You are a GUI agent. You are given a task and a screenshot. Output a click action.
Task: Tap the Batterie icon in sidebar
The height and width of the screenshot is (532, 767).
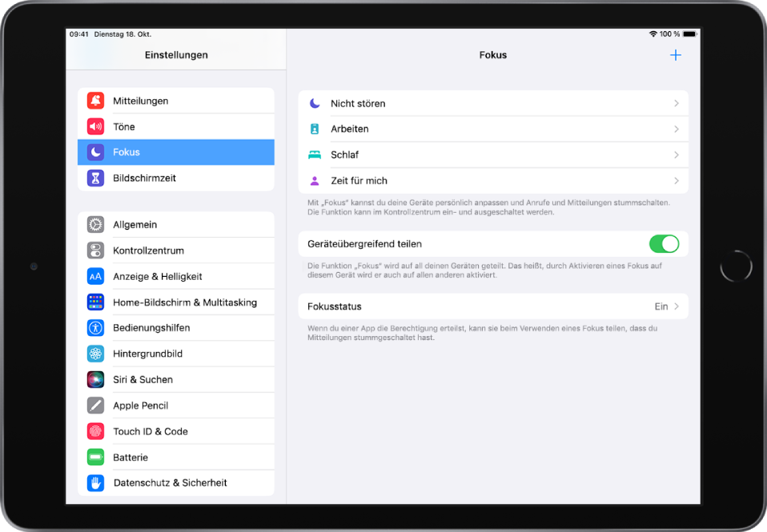point(96,458)
